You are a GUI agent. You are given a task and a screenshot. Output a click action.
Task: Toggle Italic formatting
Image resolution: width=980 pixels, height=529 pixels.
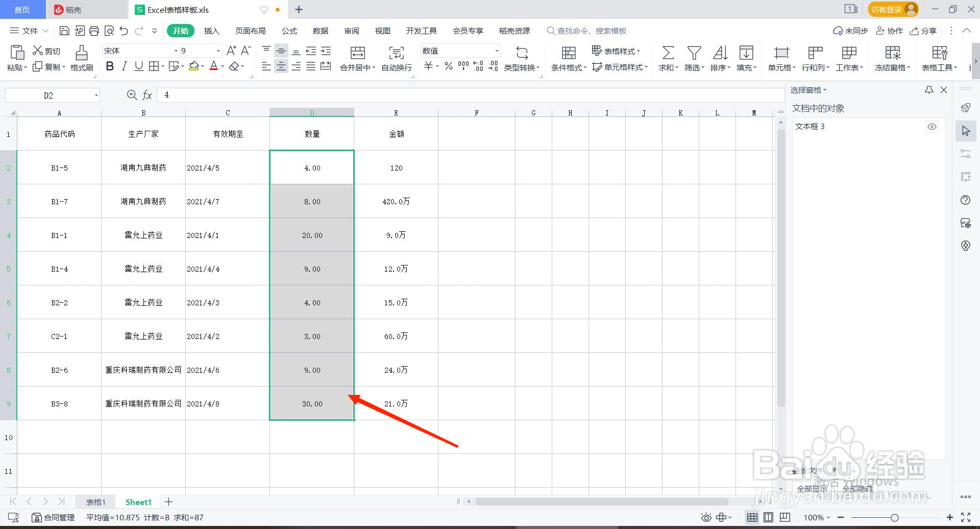point(124,66)
